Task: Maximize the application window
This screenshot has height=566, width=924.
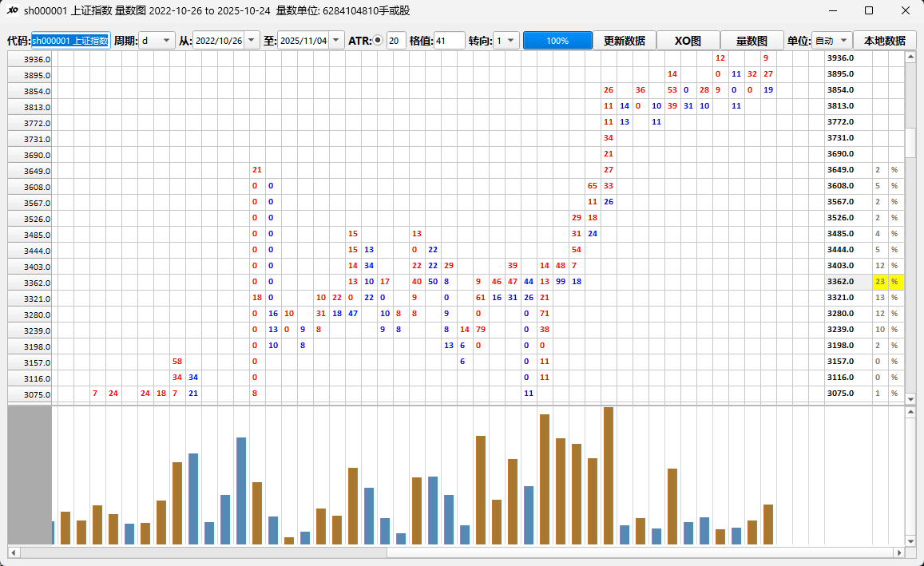Action: tap(869, 11)
